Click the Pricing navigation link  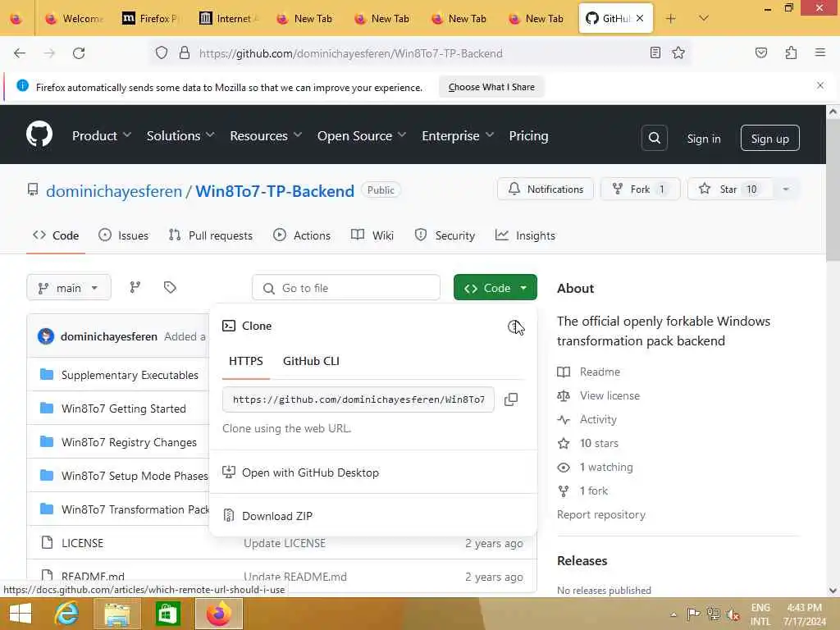(x=528, y=136)
